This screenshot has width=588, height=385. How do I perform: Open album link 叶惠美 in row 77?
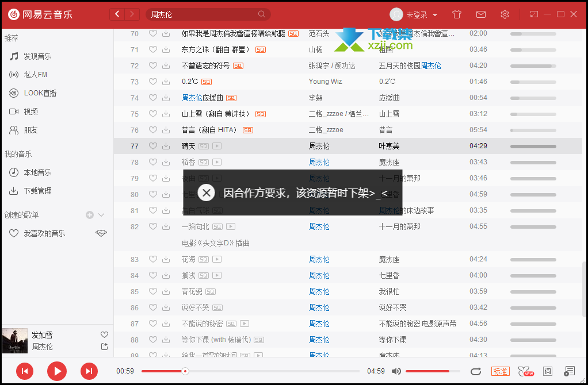pos(388,146)
